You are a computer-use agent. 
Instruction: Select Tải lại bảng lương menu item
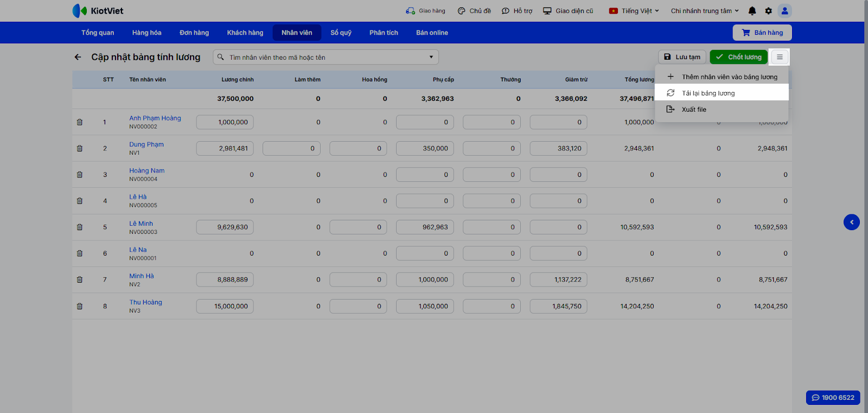click(708, 93)
